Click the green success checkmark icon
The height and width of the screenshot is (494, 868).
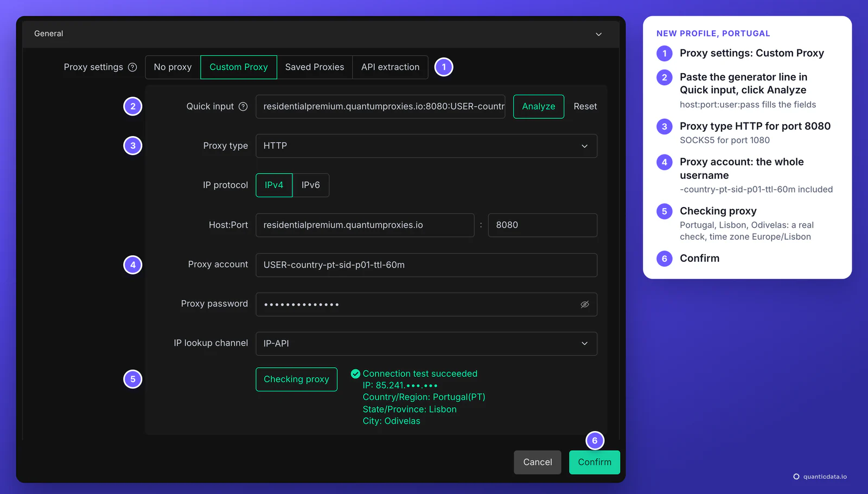355,374
